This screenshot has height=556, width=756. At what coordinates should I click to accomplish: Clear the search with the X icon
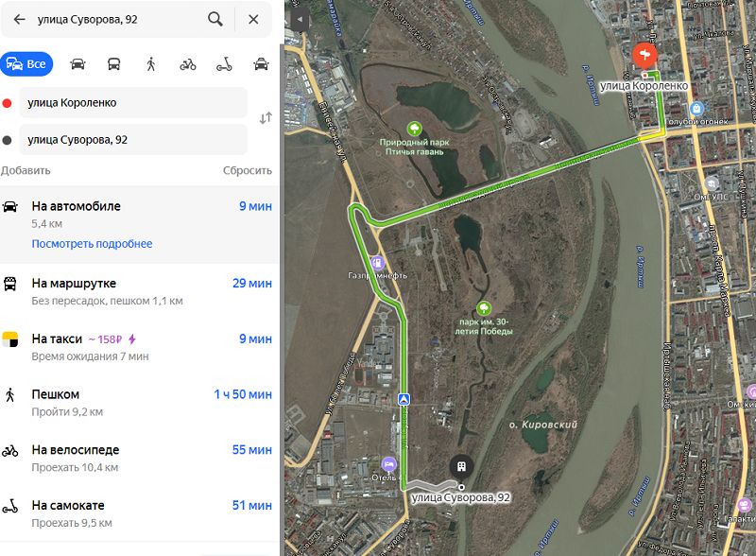[253, 19]
